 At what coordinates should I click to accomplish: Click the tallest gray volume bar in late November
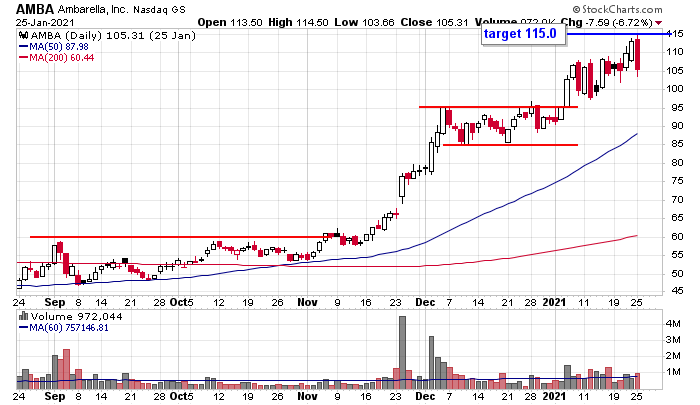(x=402, y=353)
